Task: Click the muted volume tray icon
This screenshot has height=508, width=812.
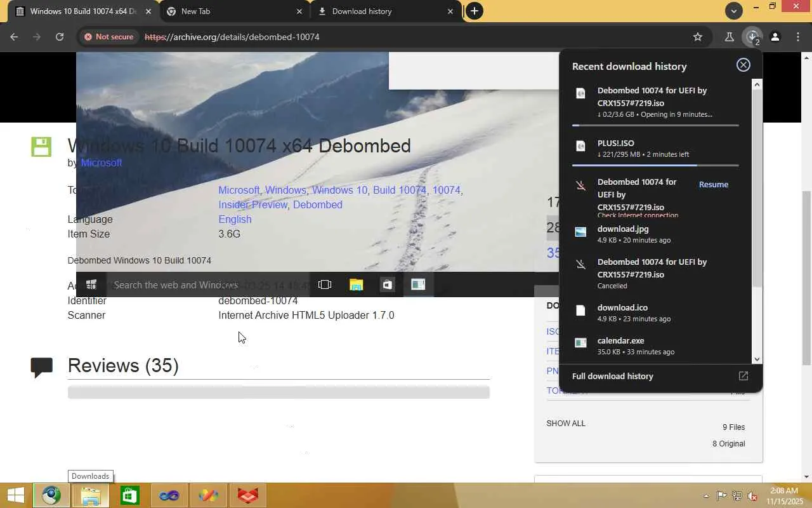Action: pos(752,496)
